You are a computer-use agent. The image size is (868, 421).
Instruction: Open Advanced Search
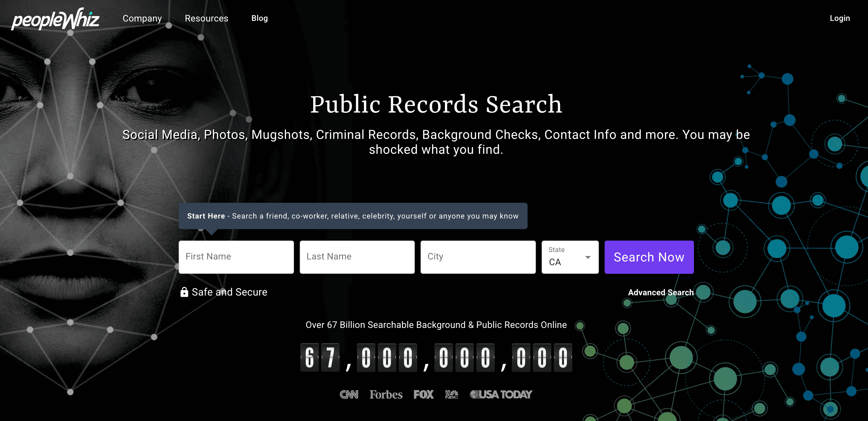pyautogui.click(x=660, y=292)
